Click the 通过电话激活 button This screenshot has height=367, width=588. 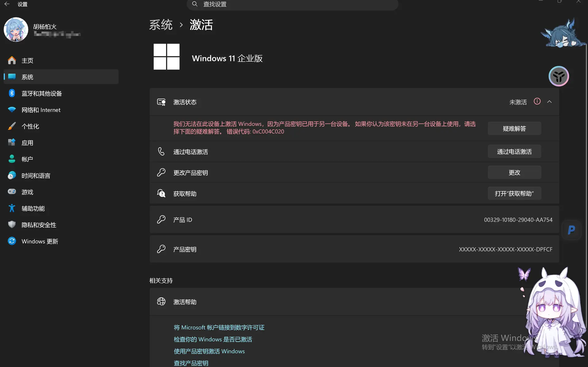pyautogui.click(x=514, y=151)
